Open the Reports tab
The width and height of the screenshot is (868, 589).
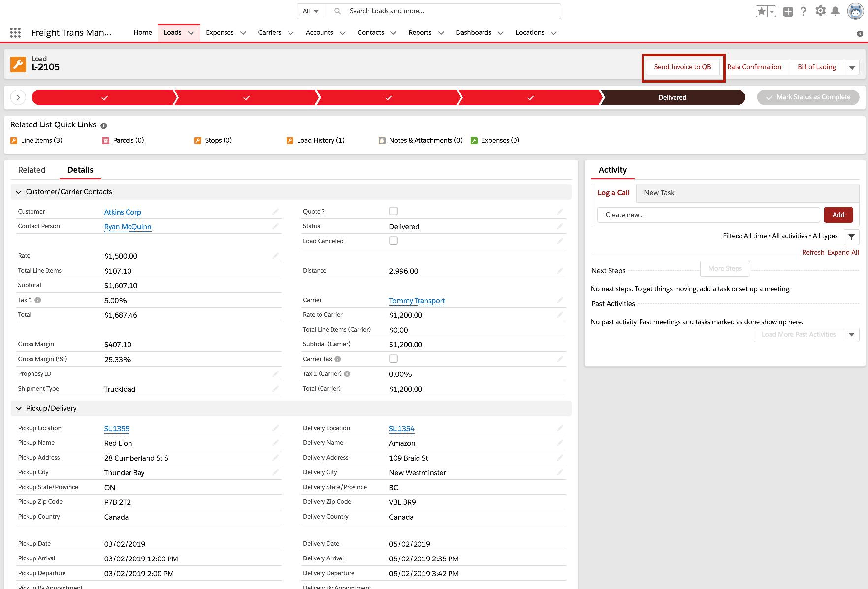tap(419, 32)
